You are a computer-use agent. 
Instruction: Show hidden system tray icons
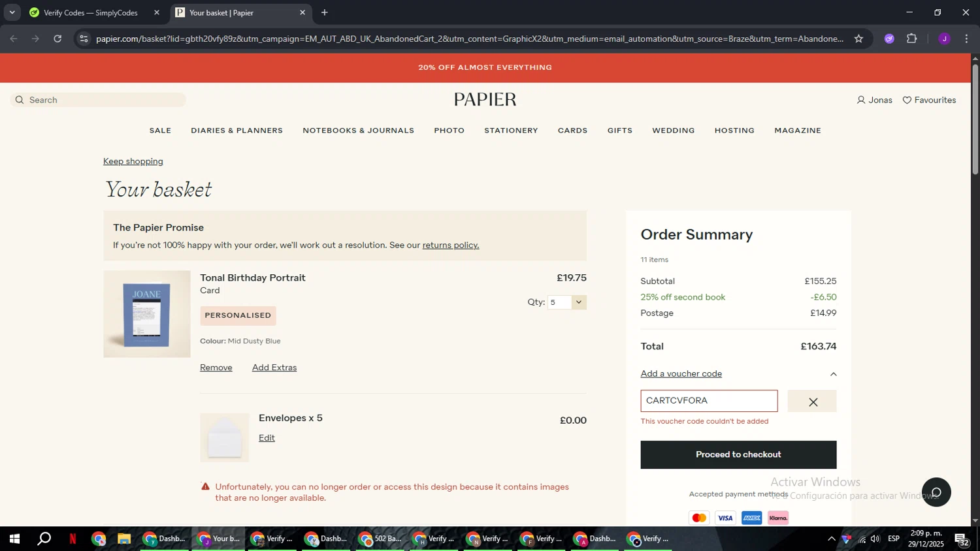[831, 539]
